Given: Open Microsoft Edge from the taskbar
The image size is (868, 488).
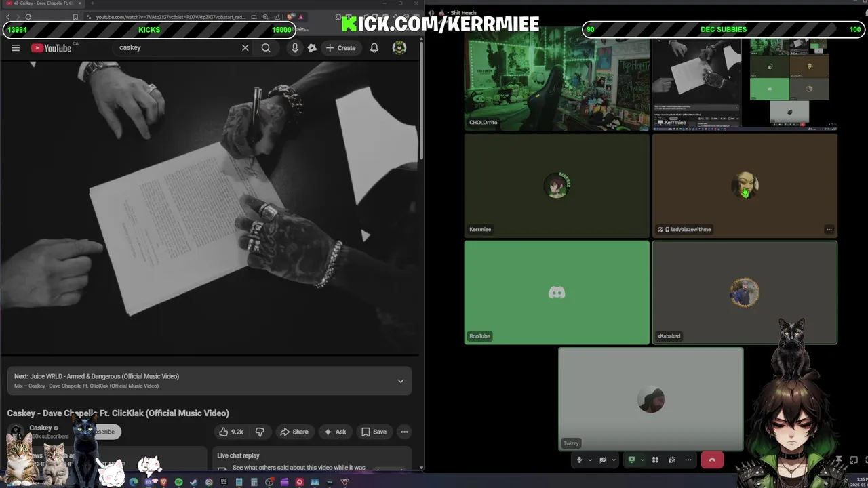Looking at the screenshot, I should coord(134,482).
